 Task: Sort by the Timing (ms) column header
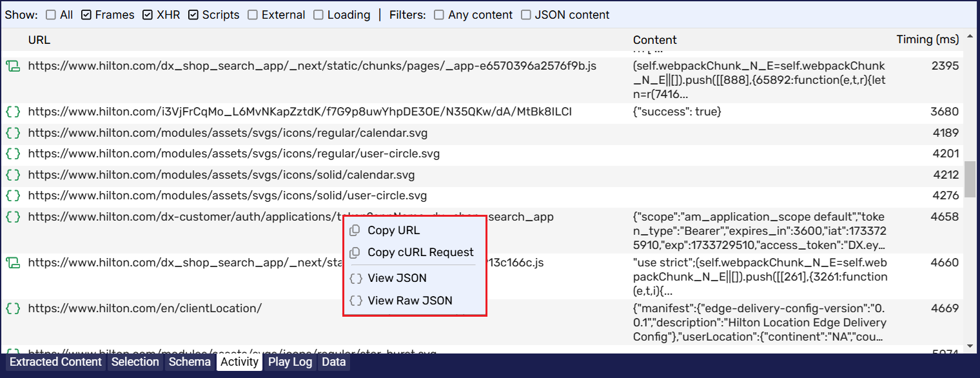927,40
